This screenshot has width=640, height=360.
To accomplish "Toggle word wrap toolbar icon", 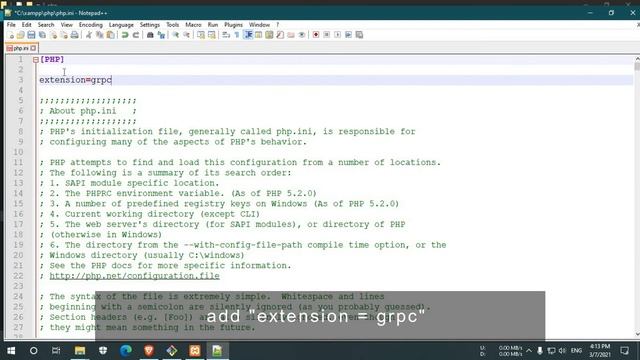I will (x=226, y=35).
